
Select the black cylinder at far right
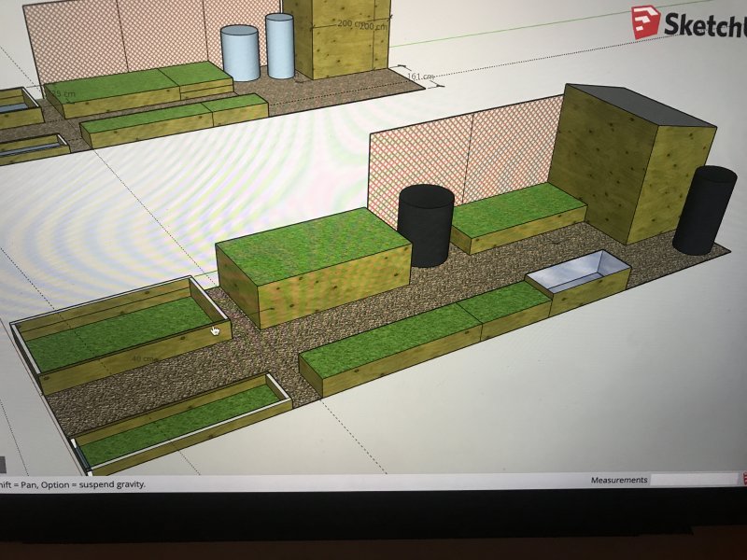pyautogui.click(x=703, y=210)
